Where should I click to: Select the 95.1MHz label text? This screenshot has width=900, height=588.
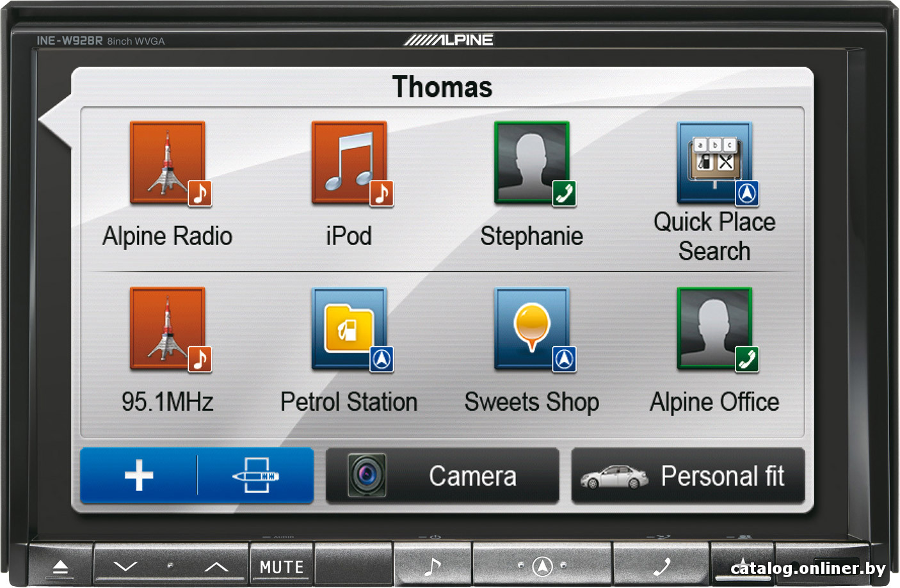[168, 402]
